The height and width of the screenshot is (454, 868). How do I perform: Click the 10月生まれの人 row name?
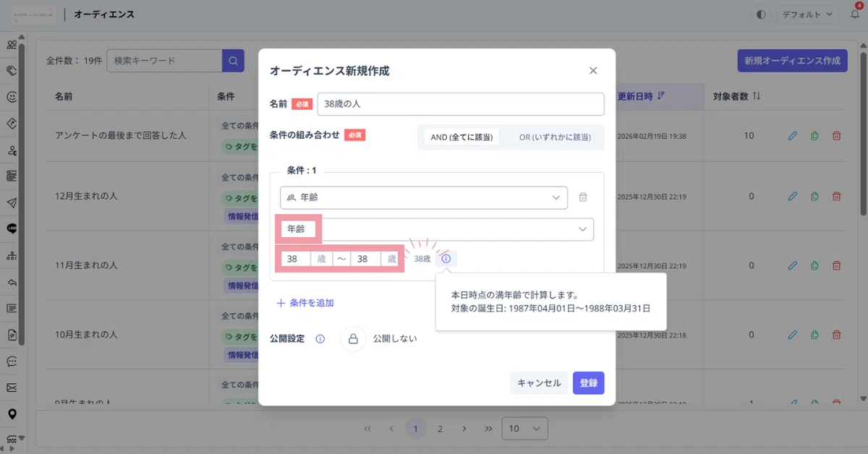(86, 335)
